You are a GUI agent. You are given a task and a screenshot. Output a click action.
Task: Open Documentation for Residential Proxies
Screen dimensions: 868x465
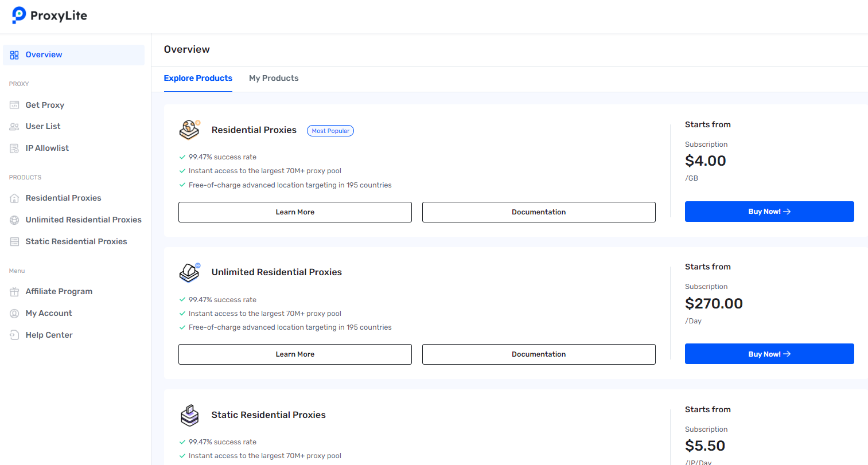click(539, 212)
